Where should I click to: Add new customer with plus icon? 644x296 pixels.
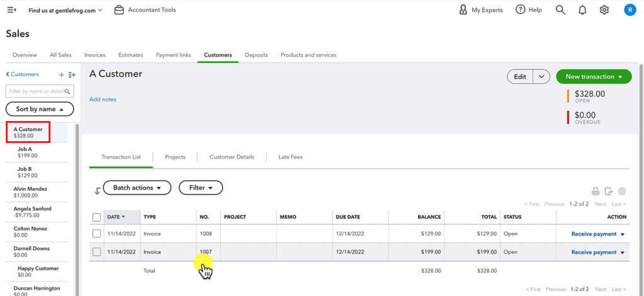61,75
